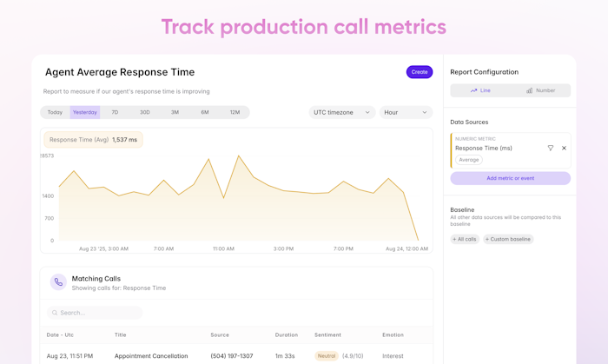Click the highest peak on the response time line

click(x=239, y=156)
